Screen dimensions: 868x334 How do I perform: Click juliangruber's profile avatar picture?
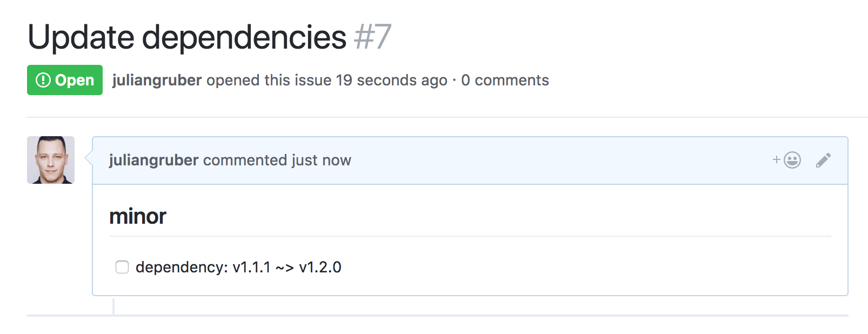[x=51, y=161]
